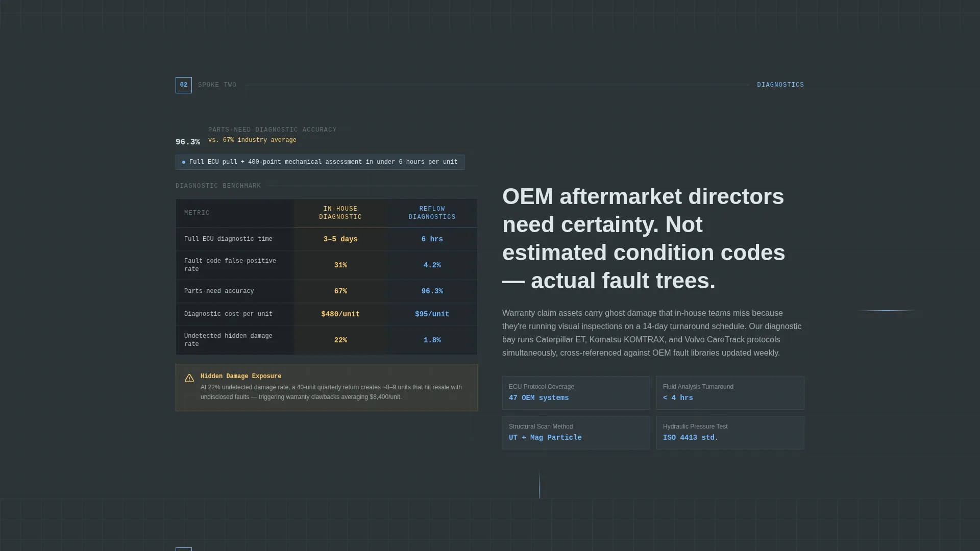Click the warranty clawbacks $8,400/unit description text
The image size is (980, 551).
coord(331,392)
